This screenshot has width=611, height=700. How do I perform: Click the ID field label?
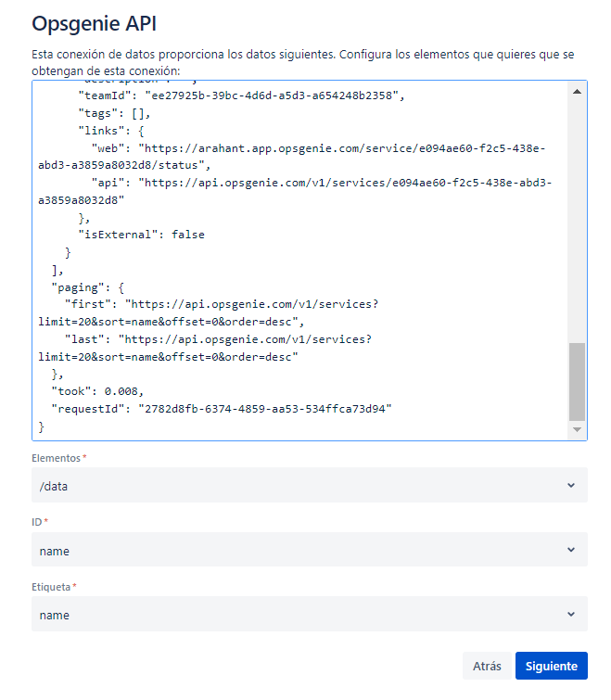[36, 522]
